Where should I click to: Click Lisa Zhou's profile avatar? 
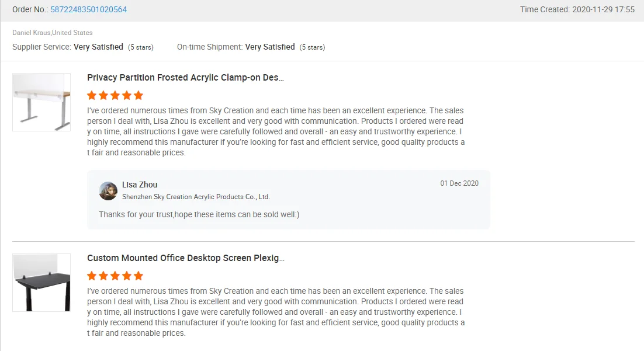(x=108, y=191)
